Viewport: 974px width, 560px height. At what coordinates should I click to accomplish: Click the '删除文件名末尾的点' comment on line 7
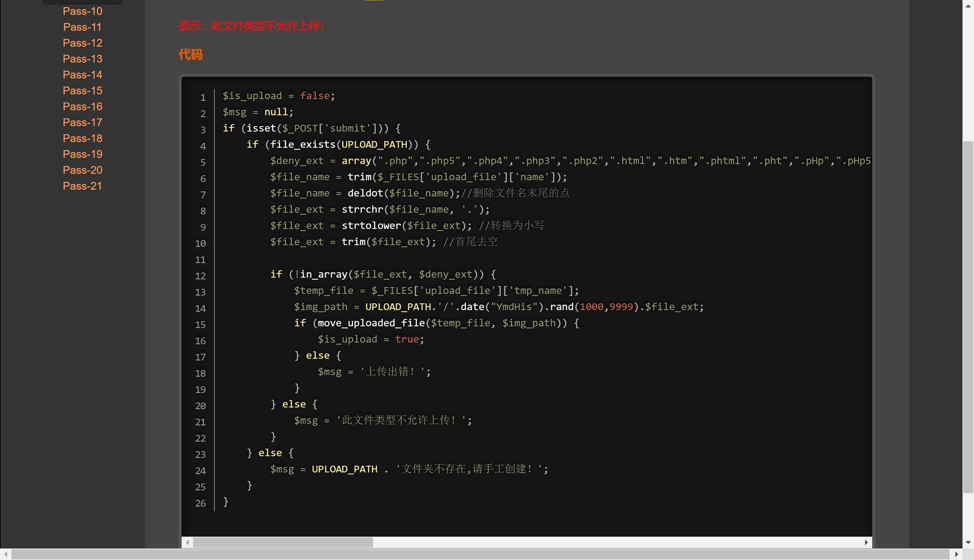click(516, 193)
